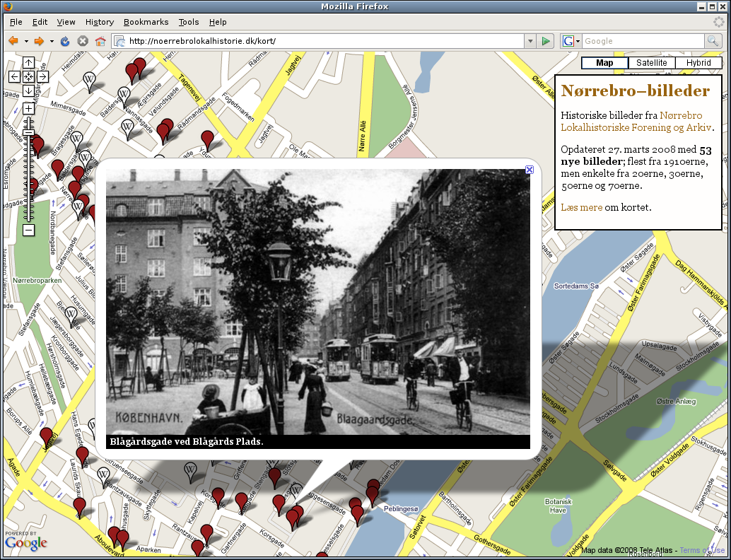Switch to Map view

(x=604, y=62)
